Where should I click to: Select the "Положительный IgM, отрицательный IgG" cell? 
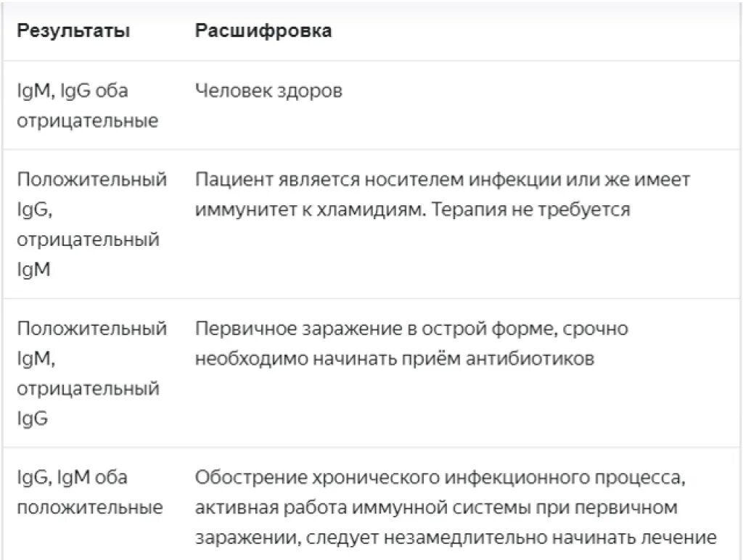[x=91, y=374]
